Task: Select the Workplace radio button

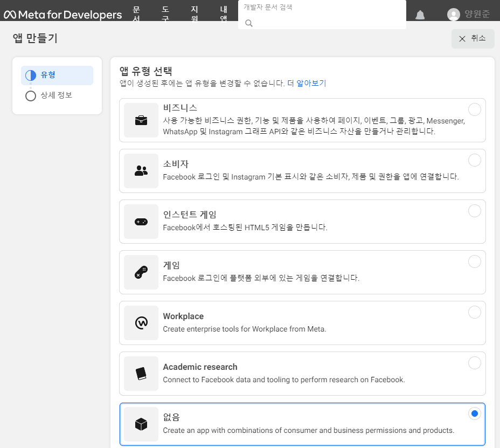Action: tap(474, 312)
